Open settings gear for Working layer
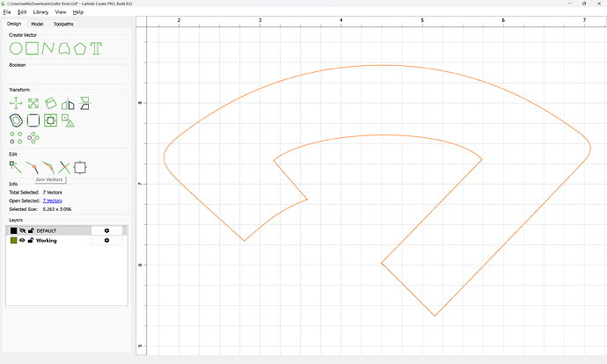Screen dimensions: 607x364 107,240
